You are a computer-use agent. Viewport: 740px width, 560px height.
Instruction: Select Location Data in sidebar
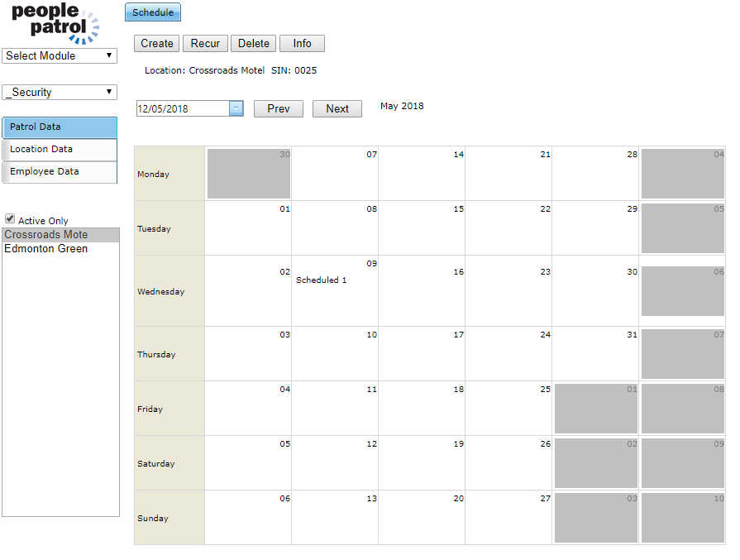pos(60,150)
